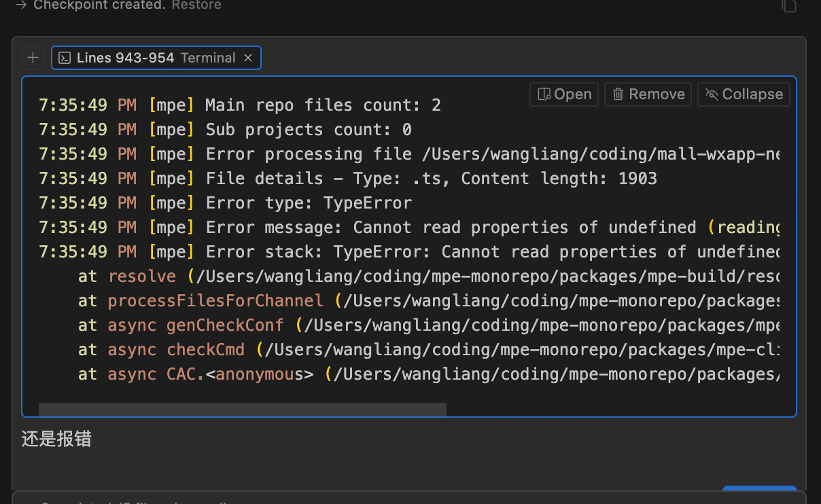Select the Lines 943-954 Terminal label
Viewport: 821px width, 504px height.
point(156,58)
